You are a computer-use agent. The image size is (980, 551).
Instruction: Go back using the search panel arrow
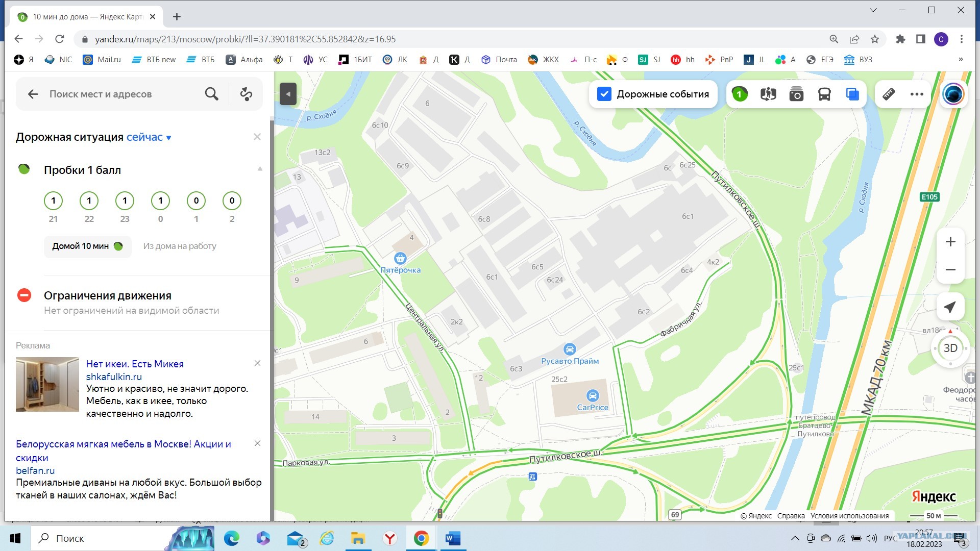click(33, 94)
